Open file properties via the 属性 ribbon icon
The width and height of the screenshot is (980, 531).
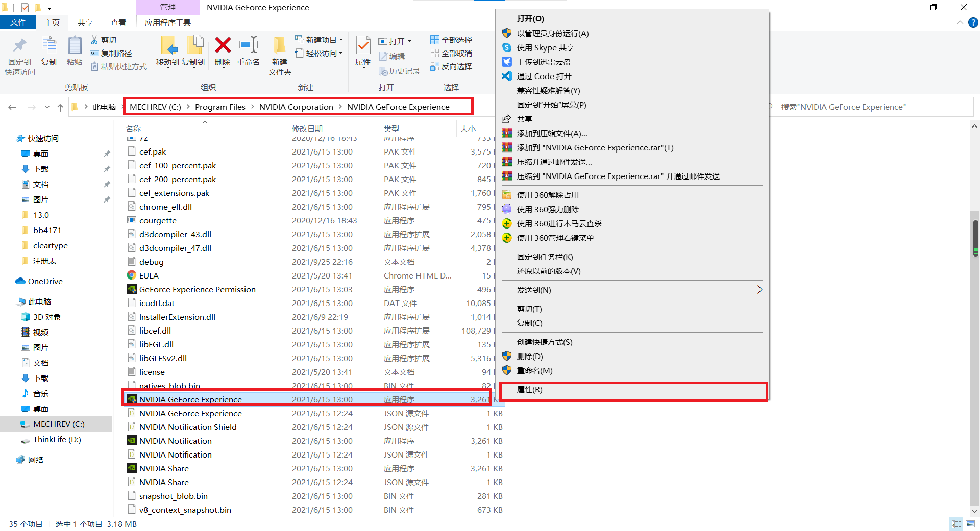click(x=363, y=51)
